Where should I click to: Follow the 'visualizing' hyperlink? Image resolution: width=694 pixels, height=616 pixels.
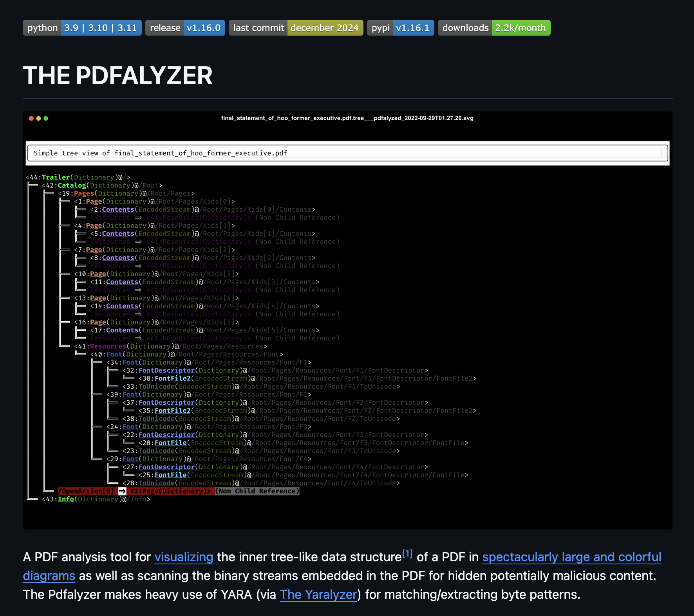click(x=184, y=557)
